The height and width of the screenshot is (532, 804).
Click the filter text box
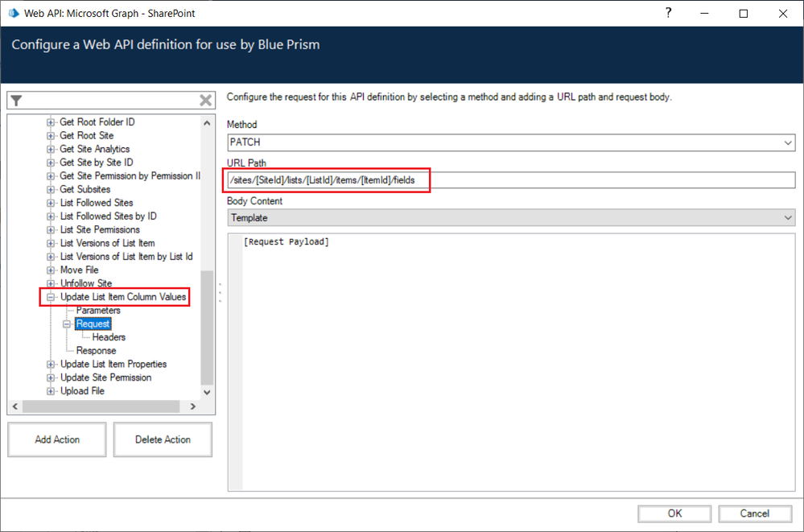click(110, 101)
